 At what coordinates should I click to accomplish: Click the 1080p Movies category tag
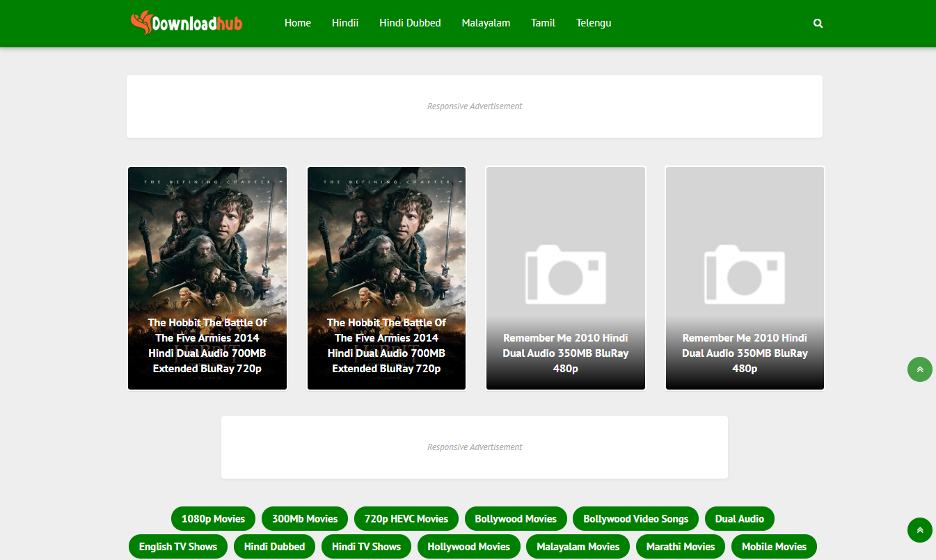tap(213, 519)
